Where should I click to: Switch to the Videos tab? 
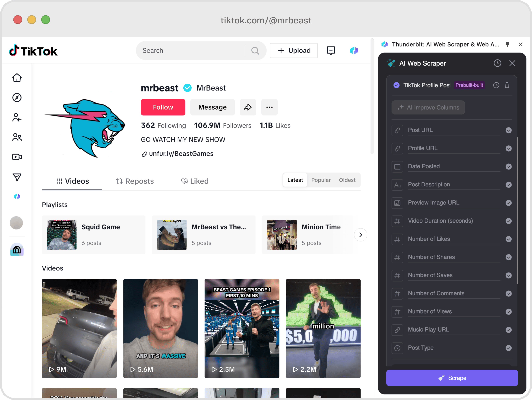(72, 181)
